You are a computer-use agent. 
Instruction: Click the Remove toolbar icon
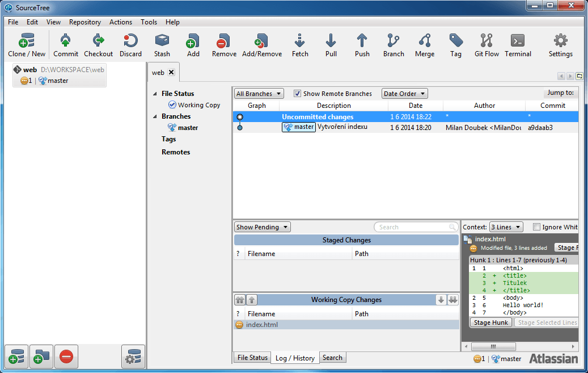click(x=224, y=45)
